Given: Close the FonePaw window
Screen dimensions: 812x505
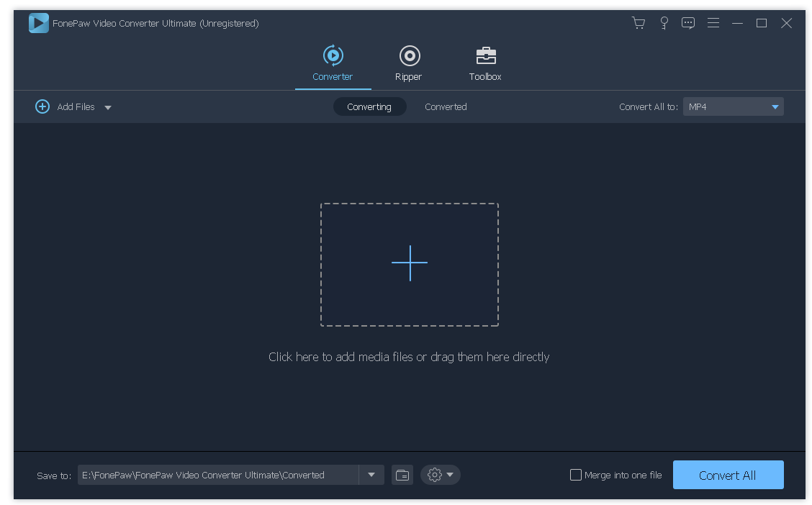Looking at the screenshot, I should (x=787, y=23).
